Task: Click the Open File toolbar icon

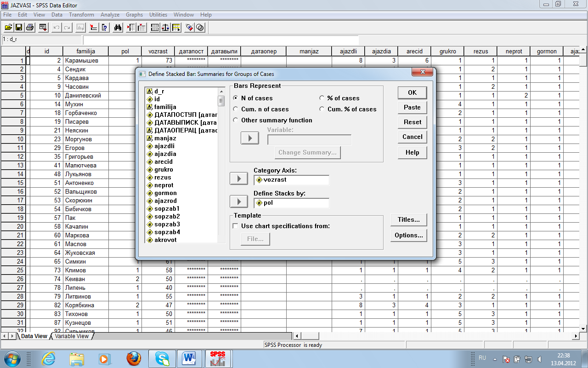Action: (8, 28)
